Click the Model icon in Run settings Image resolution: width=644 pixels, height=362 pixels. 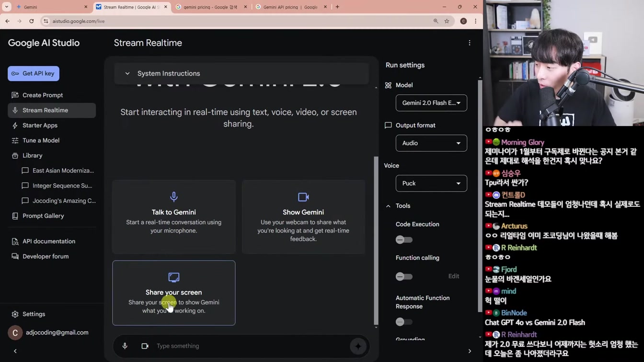(x=388, y=85)
